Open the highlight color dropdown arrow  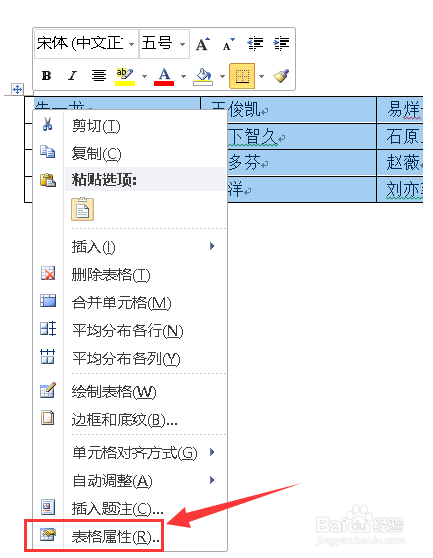(x=144, y=76)
